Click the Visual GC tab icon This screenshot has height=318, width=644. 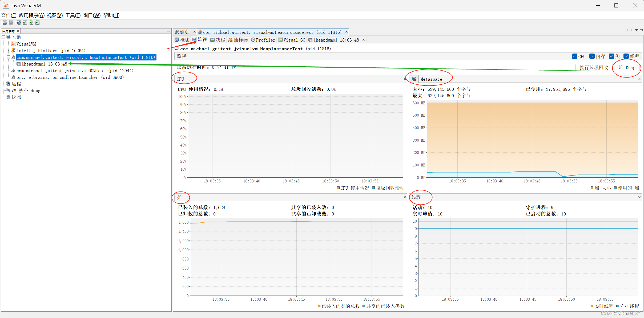pos(280,40)
